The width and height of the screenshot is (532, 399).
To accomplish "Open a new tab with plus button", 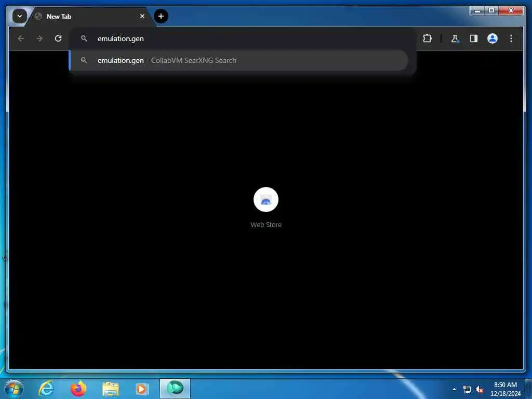I will pos(161,16).
